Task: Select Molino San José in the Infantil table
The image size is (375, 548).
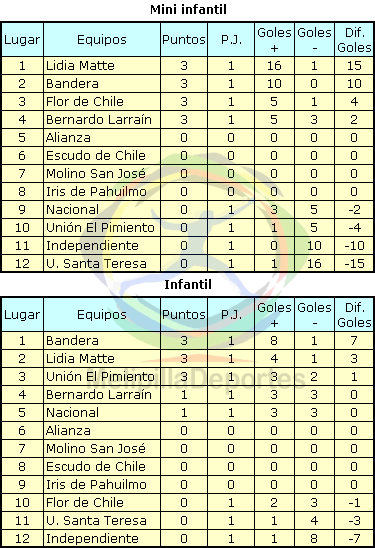Action: (96, 448)
